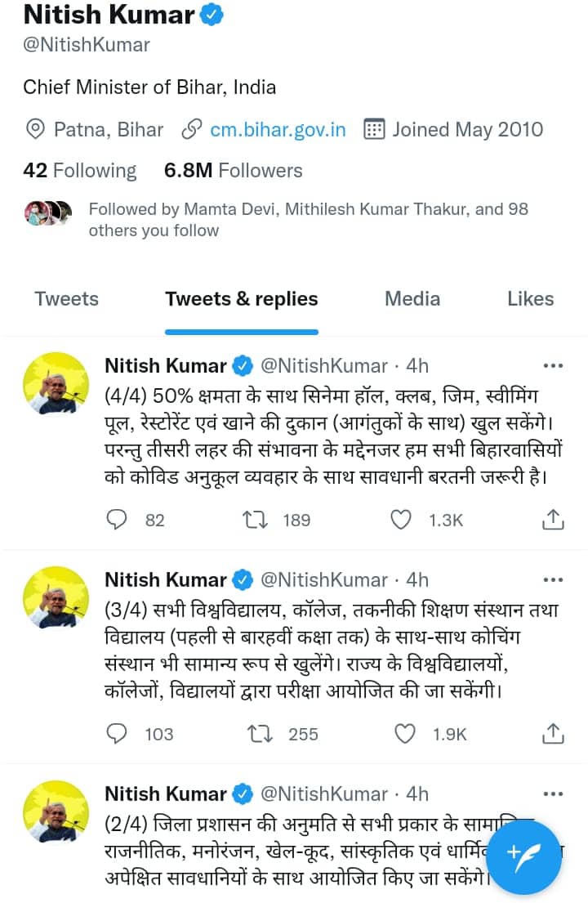Switch to the Likes tab
Image resolution: width=588 pixels, height=903 pixels.
[x=530, y=298]
